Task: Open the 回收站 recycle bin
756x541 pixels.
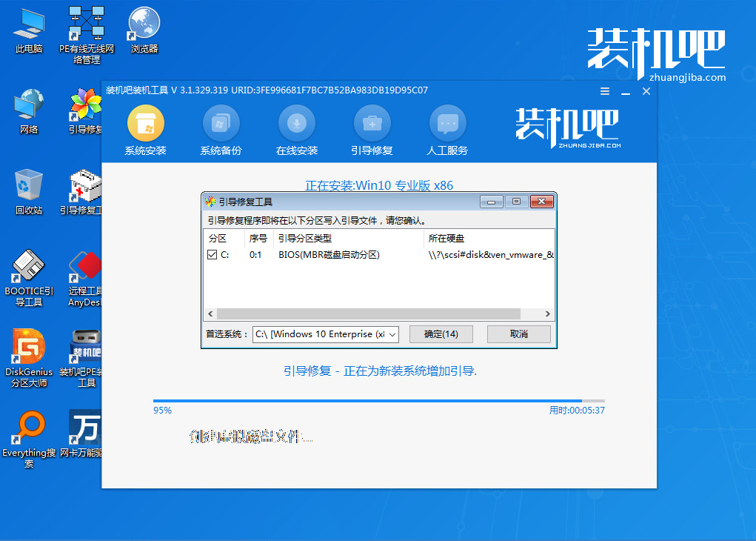Action: pyautogui.click(x=29, y=186)
